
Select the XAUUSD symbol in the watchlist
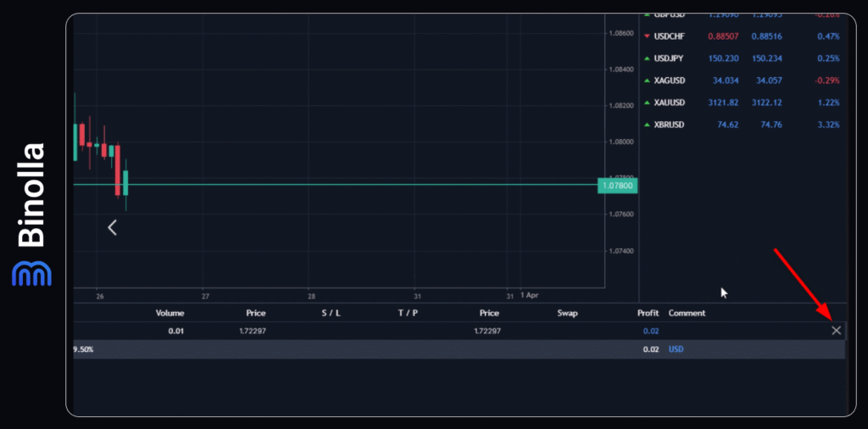pyautogui.click(x=669, y=103)
